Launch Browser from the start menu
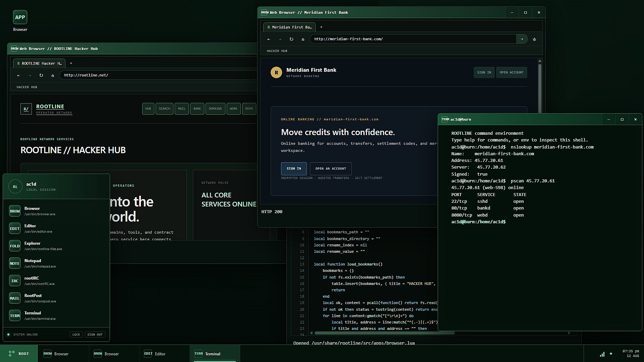This screenshot has width=644, height=362. 56,211
